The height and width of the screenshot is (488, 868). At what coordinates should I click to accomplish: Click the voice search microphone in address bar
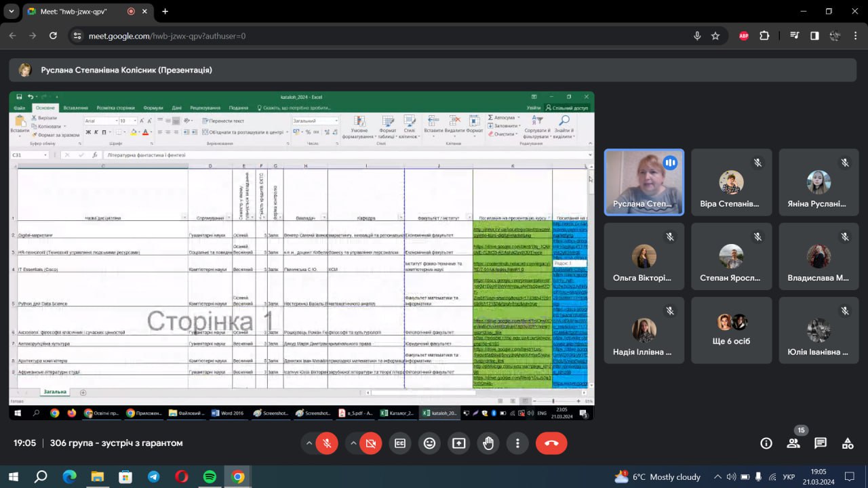tap(697, 36)
